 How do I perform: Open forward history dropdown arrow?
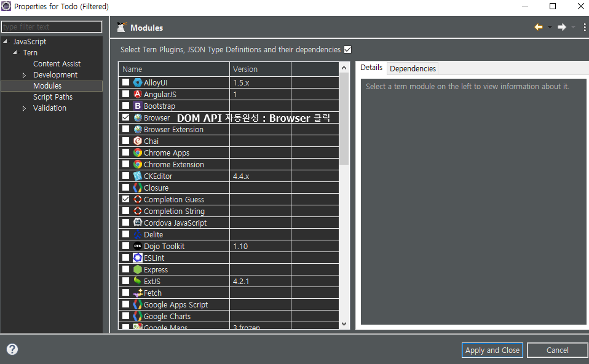573,27
